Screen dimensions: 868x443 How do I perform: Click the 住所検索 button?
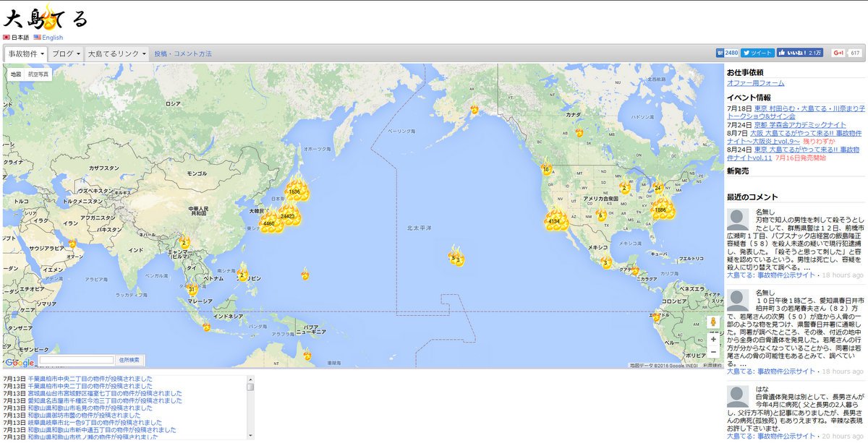(x=129, y=359)
